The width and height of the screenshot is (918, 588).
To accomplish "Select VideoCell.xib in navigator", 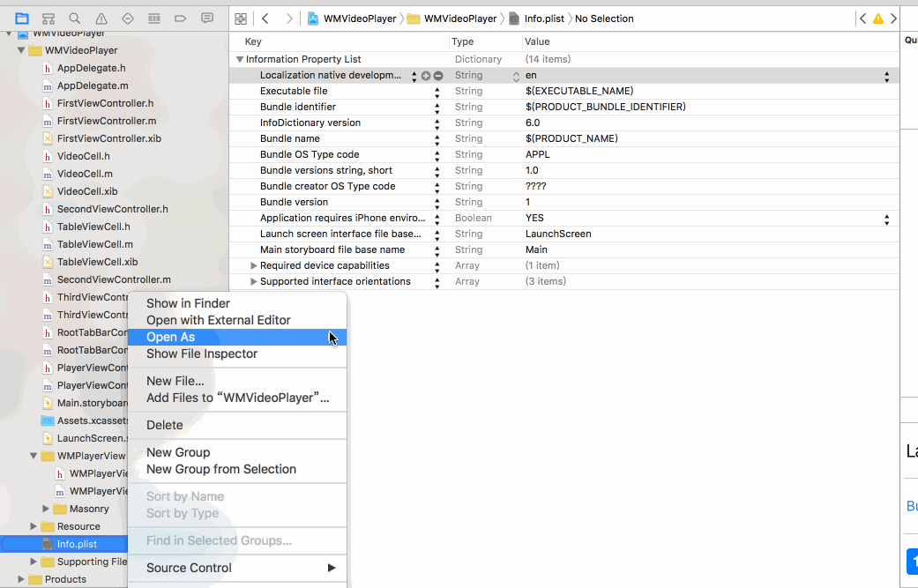I will pos(86,191).
